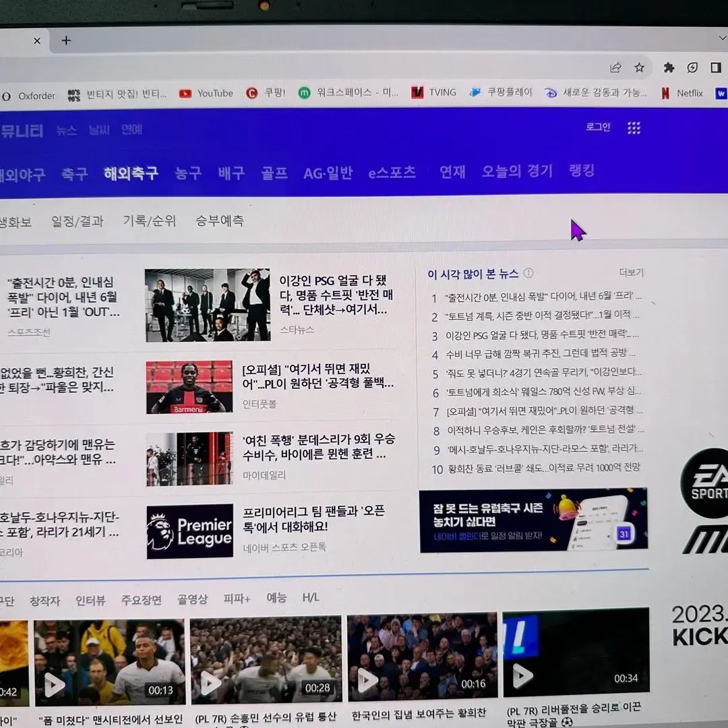Open the Premier League logo thumbnail
This screenshot has width=728, height=728.
pos(190,531)
